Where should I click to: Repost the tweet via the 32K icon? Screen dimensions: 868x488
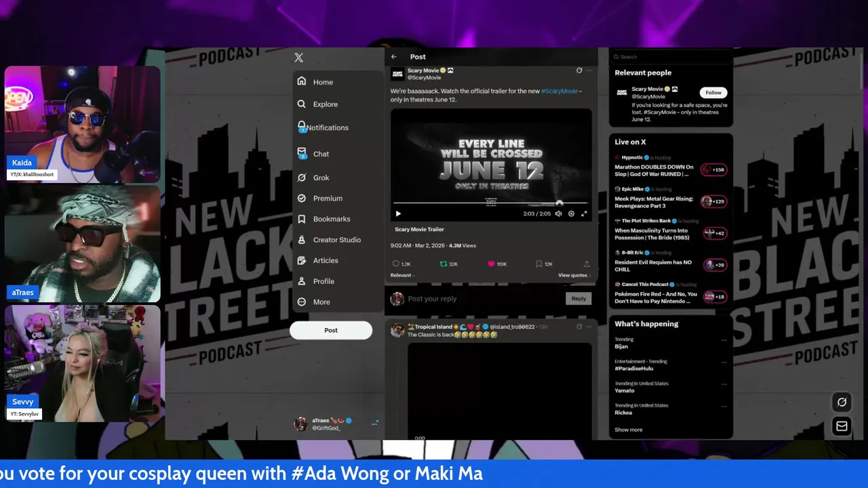click(443, 264)
